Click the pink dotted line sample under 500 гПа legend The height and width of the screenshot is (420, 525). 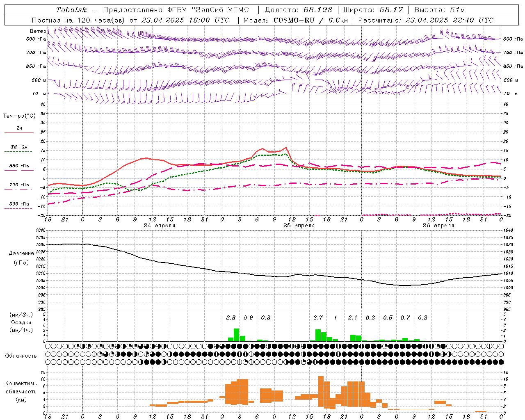[18, 209]
